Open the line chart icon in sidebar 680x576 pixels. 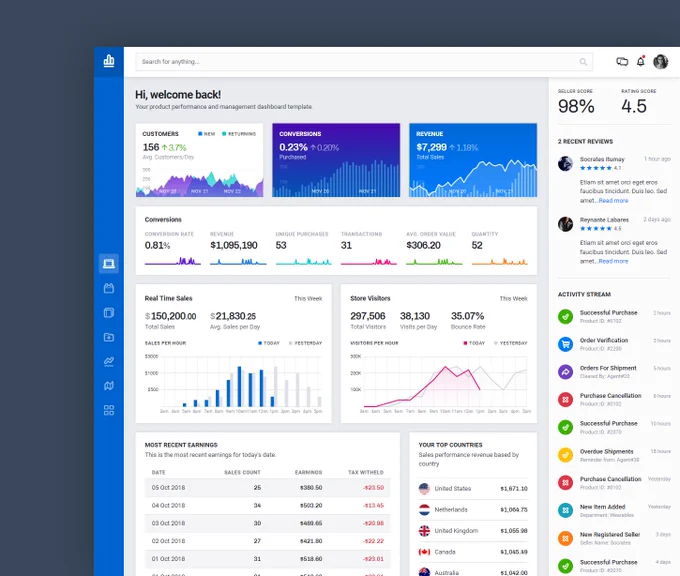pyautogui.click(x=109, y=361)
